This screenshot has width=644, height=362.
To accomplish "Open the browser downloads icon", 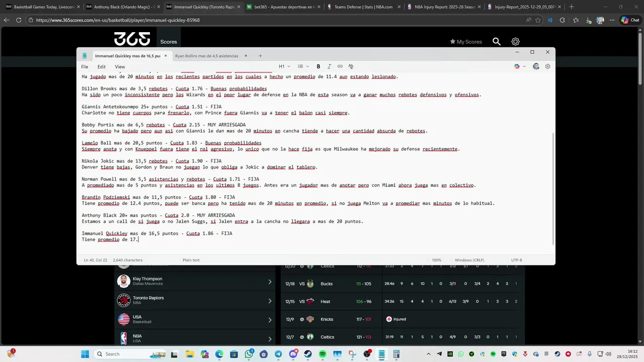I will tap(588, 20).
